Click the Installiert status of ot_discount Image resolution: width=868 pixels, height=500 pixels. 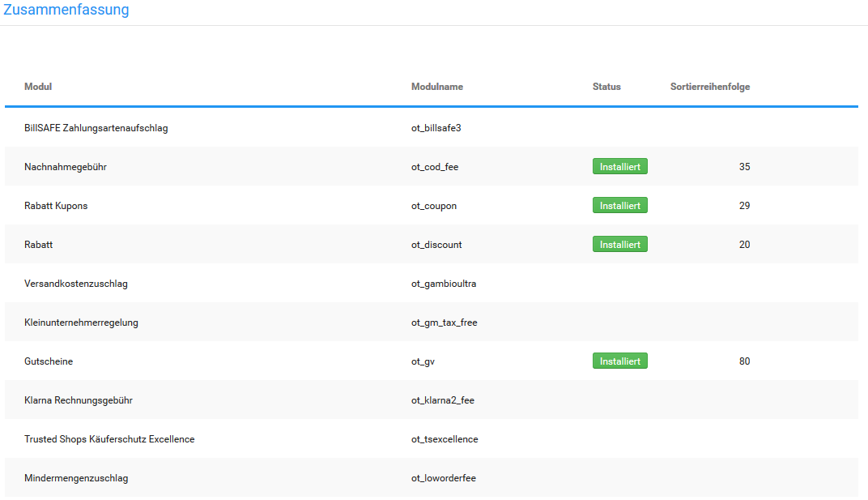click(619, 245)
